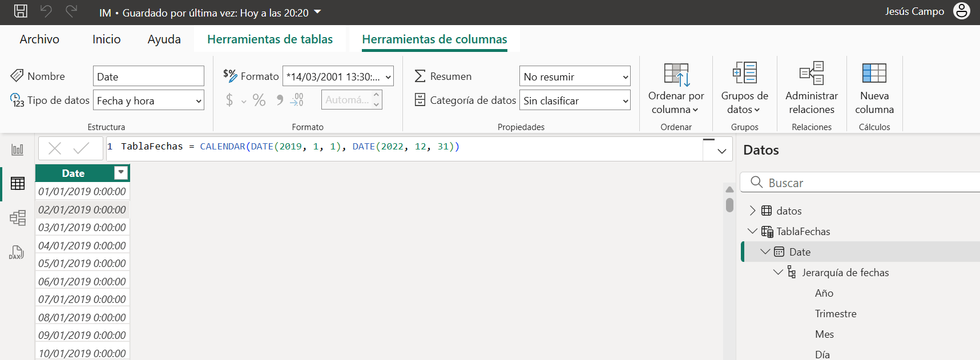Viewport: 980px width, 360px height.
Task: Click the Nombre field containing Date
Action: pyautogui.click(x=148, y=76)
